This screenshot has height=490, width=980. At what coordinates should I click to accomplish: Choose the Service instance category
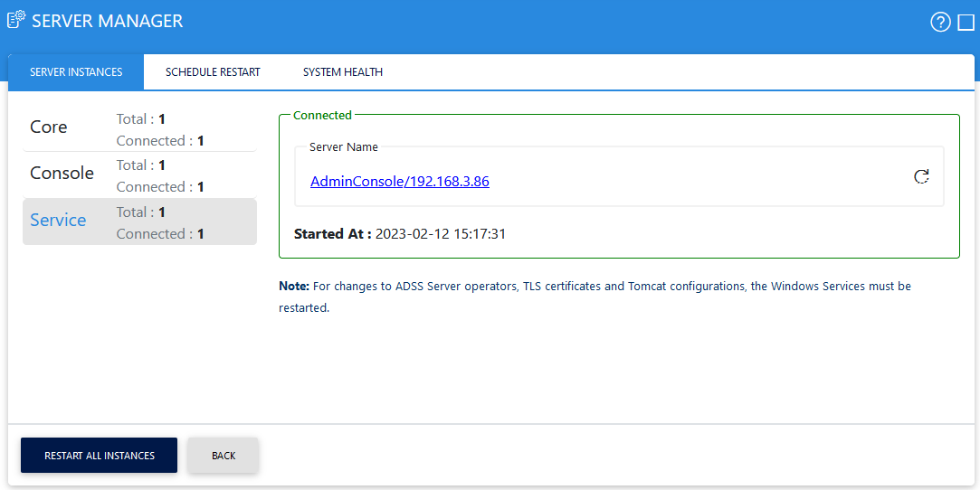(x=58, y=221)
